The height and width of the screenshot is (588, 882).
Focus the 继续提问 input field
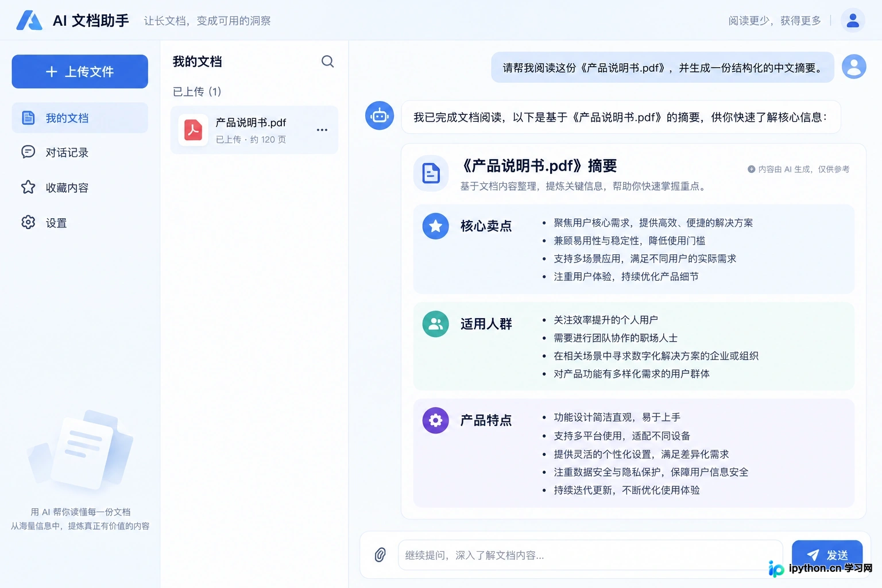590,555
